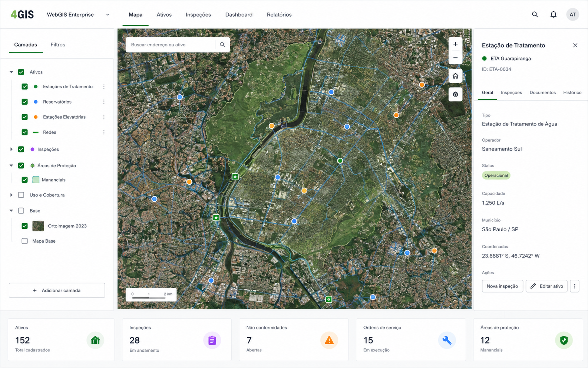The height and width of the screenshot is (368, 588).
Task: Click the Ativos house icon in summary card
Action: [x=95, y=340]
